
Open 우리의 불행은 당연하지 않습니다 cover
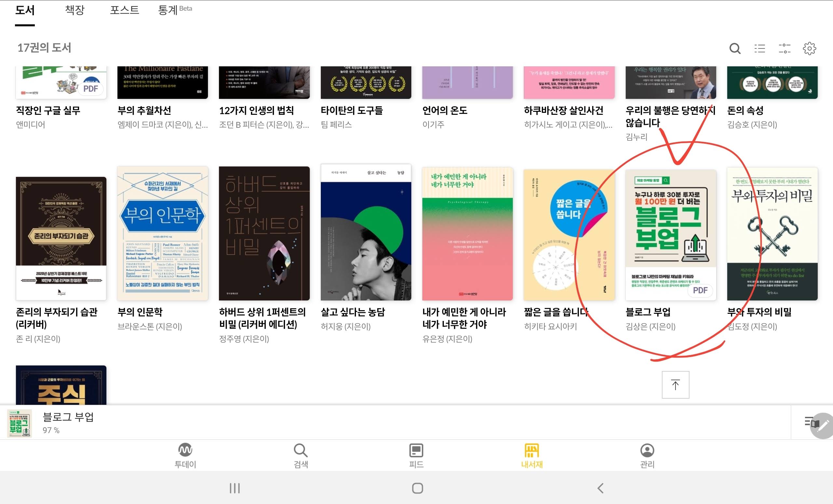[x=671, y=82]
